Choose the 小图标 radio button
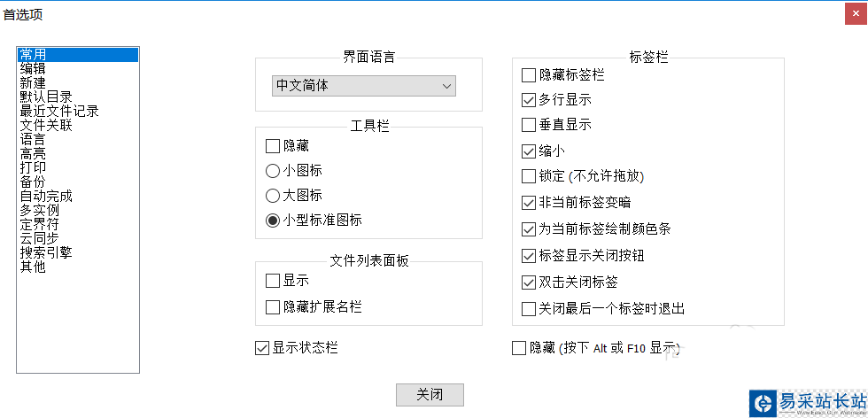This screenshot has height=418, width=868. [x=273, y=170]
